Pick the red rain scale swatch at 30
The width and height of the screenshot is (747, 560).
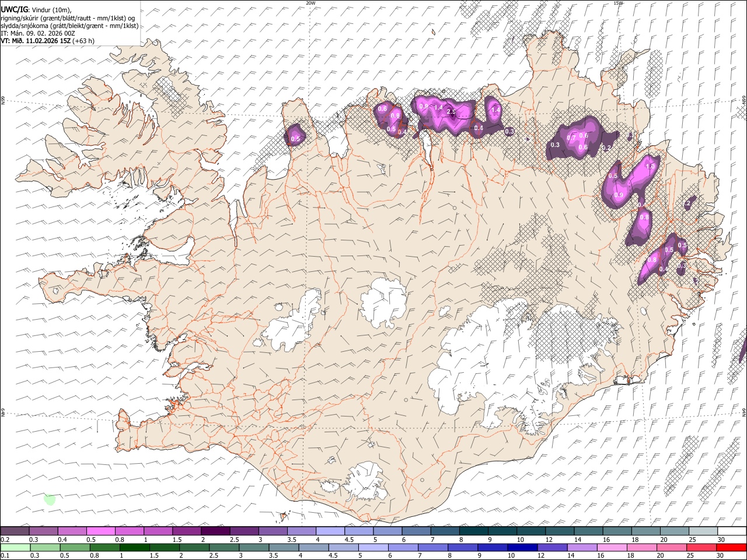[x=731, y=547]
